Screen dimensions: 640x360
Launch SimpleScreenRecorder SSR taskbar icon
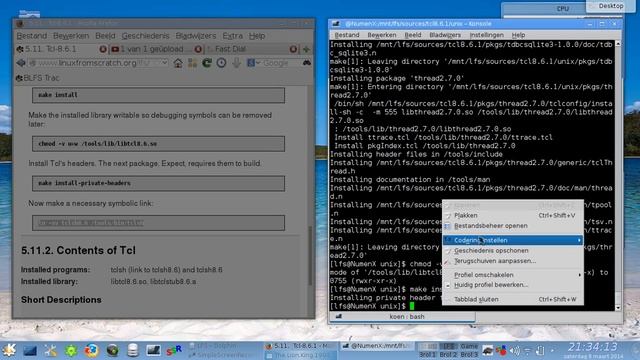(174, 350)
